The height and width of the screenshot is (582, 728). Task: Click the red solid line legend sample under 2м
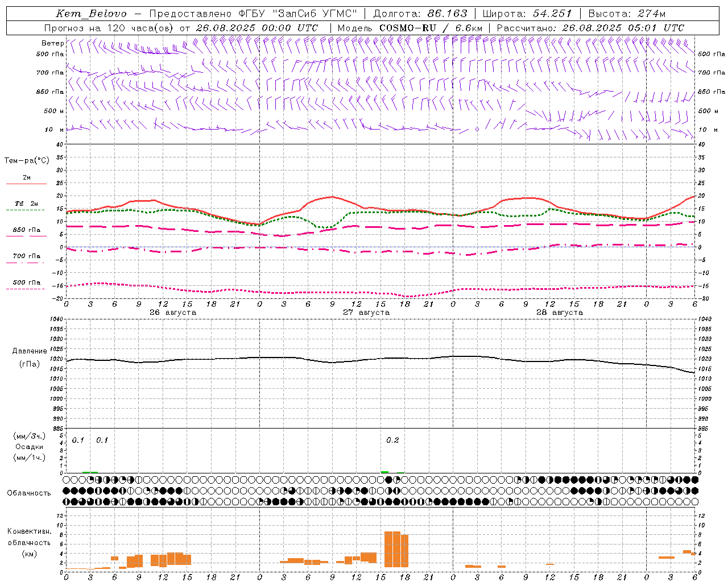point(26,184)
